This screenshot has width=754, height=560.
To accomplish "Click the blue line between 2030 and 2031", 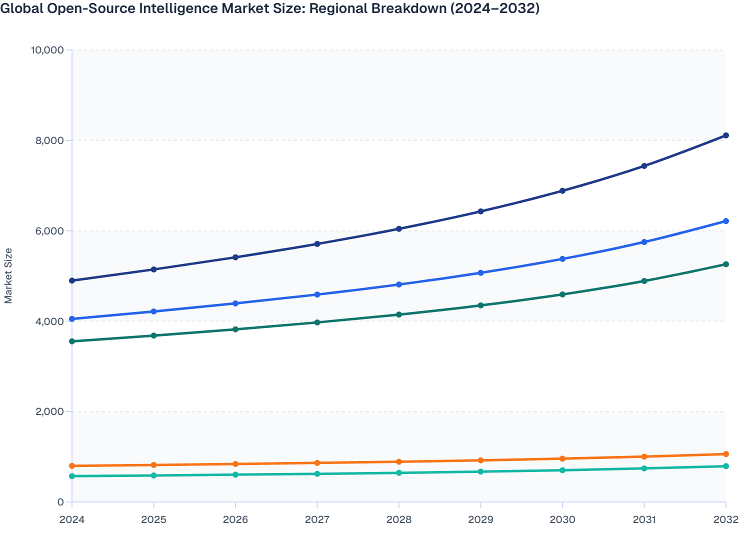I will click(603, 251).
